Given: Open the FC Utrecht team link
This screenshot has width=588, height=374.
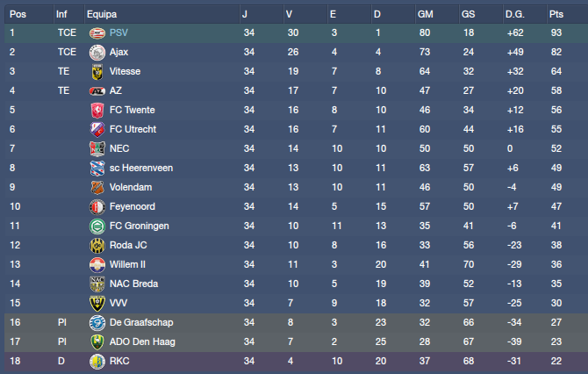Looking at the screenshot, I should point(132,129).
